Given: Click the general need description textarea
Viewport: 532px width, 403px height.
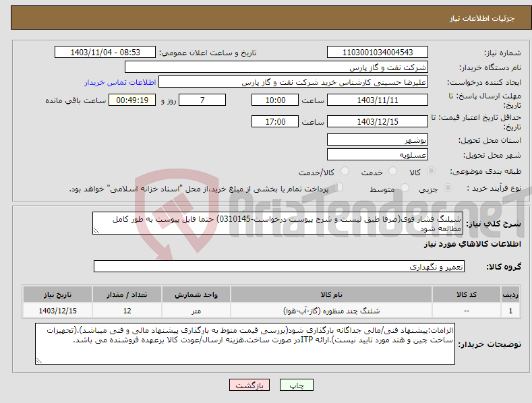Looking at the screenshot, I should pyautogui.click(x=278, y=223).
